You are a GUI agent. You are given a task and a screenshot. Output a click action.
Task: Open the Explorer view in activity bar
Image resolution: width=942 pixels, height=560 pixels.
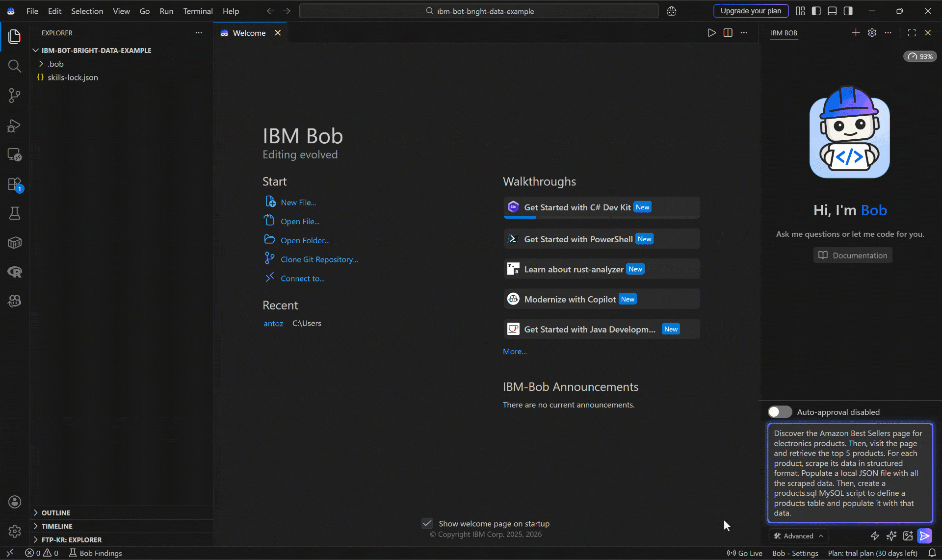[15, 36]
